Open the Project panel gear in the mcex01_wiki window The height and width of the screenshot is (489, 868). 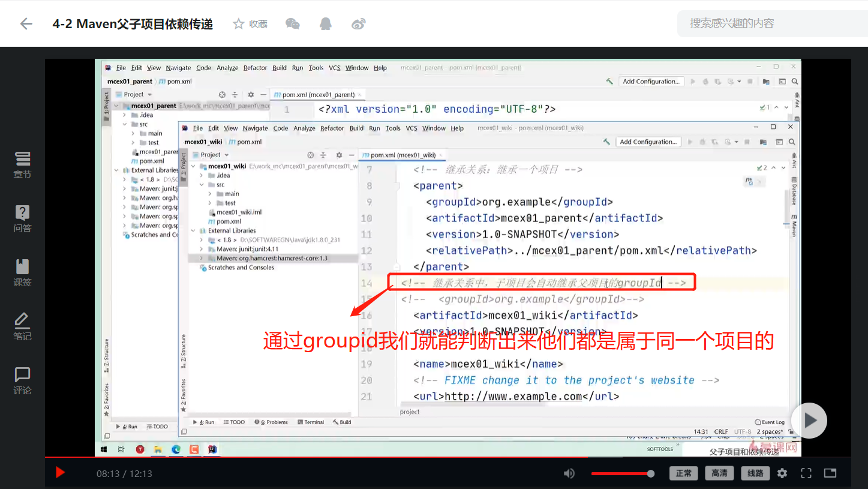(339, 155)
